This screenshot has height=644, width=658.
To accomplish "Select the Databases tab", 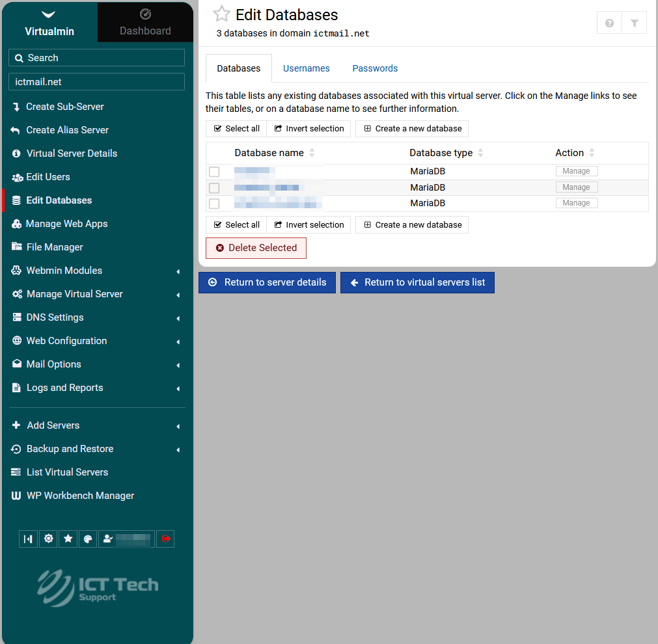I will pyautogui.click(x=238, y=68).
